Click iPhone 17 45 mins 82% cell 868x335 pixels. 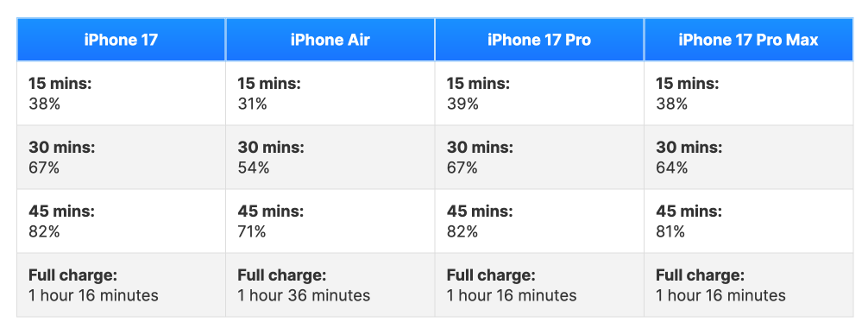coord(122,222)
